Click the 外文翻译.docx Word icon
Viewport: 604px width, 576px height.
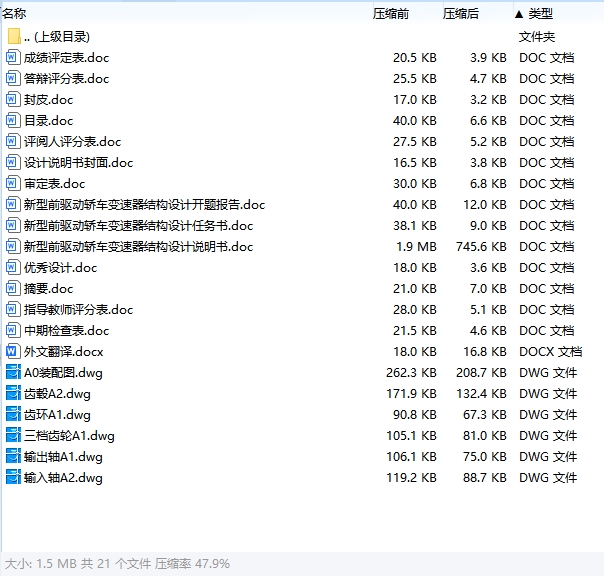12,351
